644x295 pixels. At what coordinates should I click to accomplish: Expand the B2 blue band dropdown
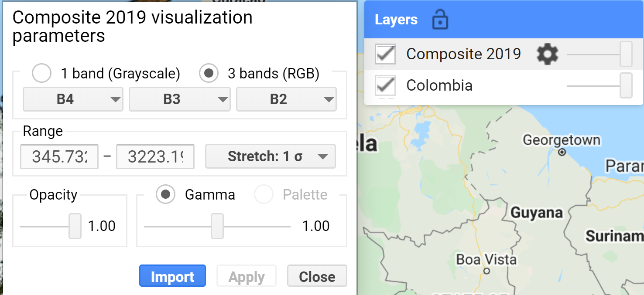pos(286,99)
